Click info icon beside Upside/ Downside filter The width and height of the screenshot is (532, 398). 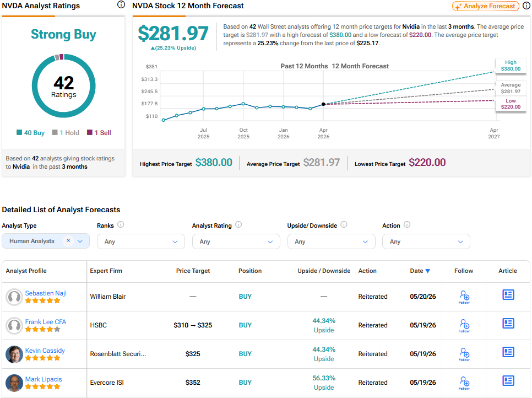[344, 225]
